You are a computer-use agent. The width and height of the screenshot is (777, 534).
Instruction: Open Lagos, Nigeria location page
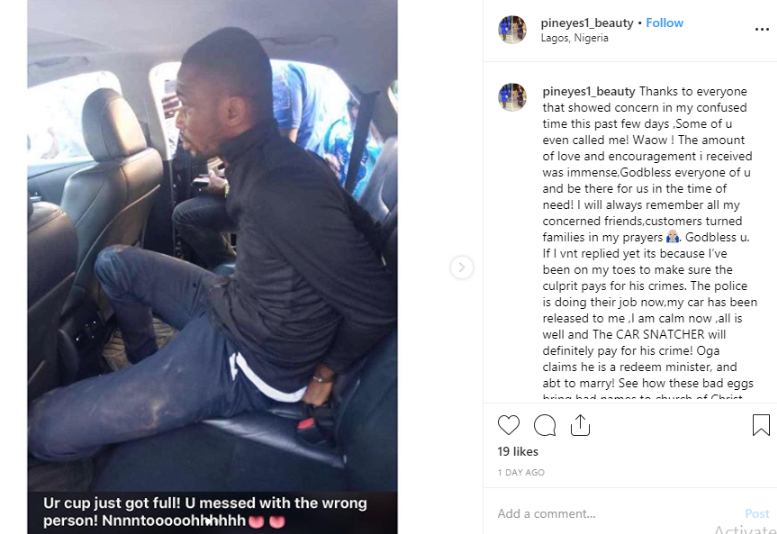point(574,38)
